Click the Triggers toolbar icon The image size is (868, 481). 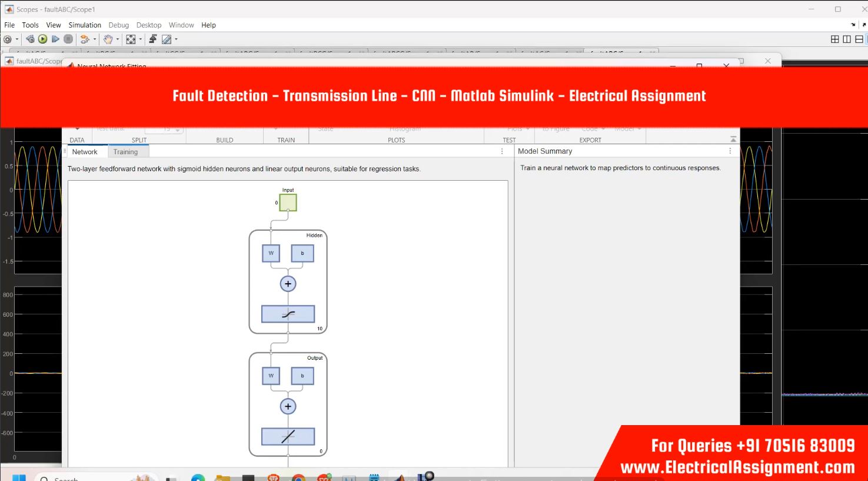click(153, 39)
